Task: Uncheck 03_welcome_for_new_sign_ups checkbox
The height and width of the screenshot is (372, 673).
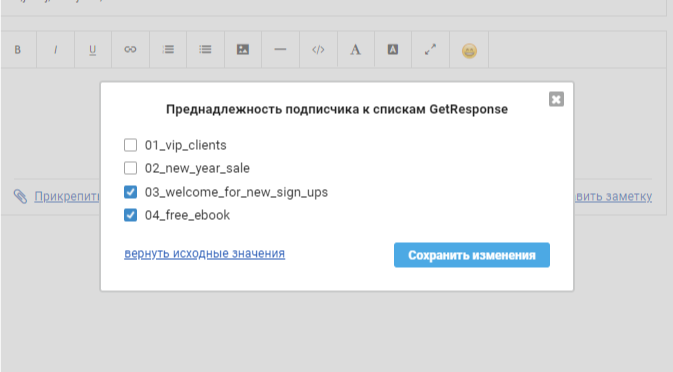Action: 130,192
